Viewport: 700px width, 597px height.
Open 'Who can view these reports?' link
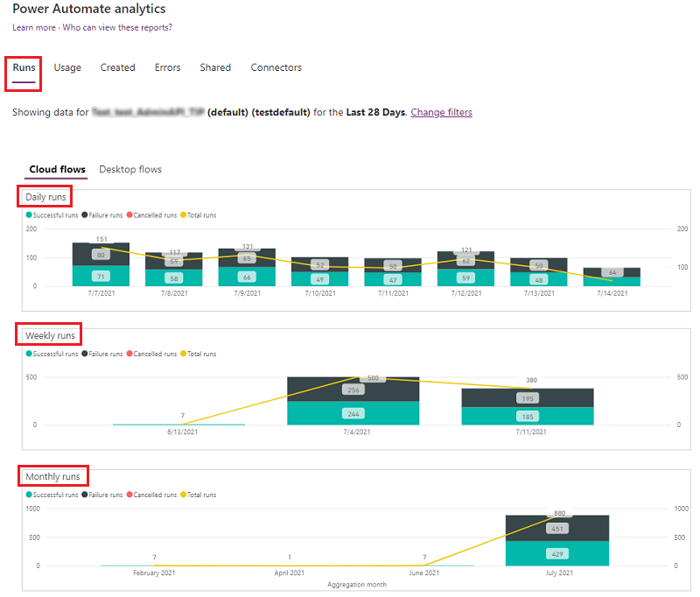117,27
